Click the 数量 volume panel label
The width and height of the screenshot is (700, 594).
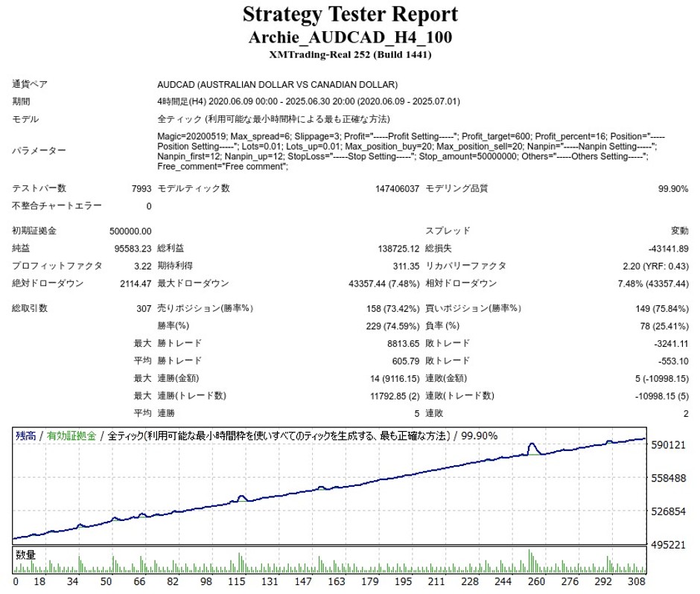tap(25, 555)
